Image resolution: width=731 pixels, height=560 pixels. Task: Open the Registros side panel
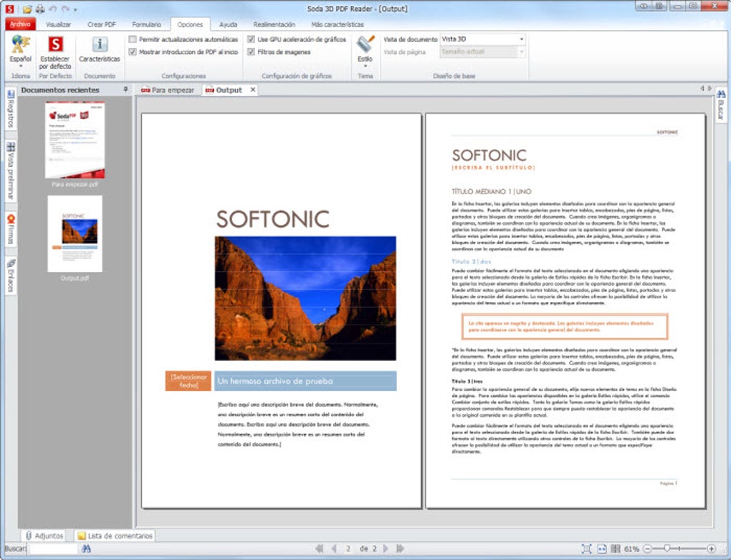[x=11, y=110]
